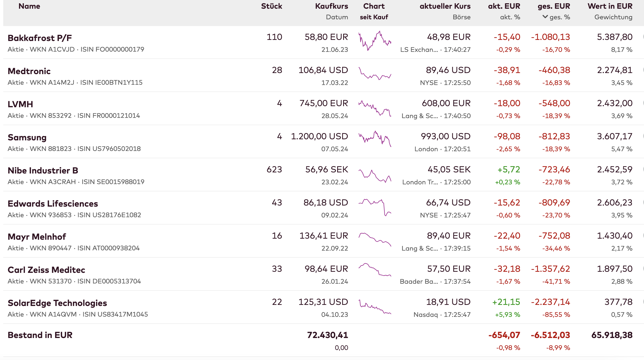Click Nibe daily change +5,72
Viewport: 644px width, 360px height.
click(509, 169)
